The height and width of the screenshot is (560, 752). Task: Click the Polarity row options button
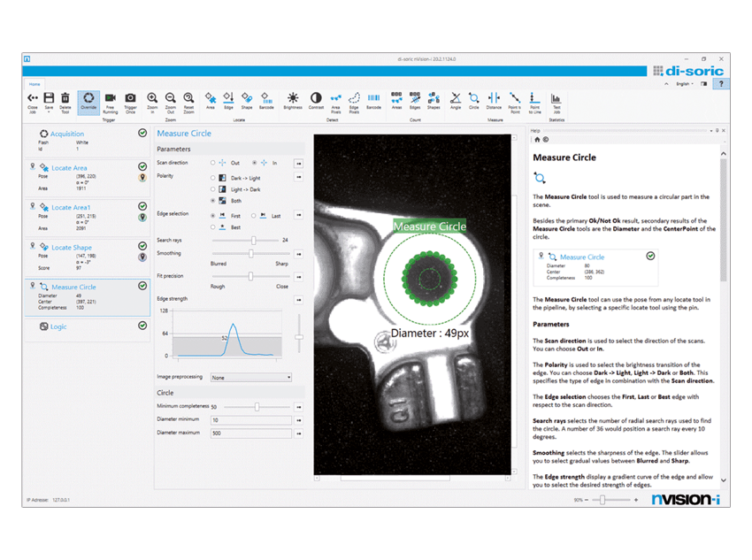299,178
